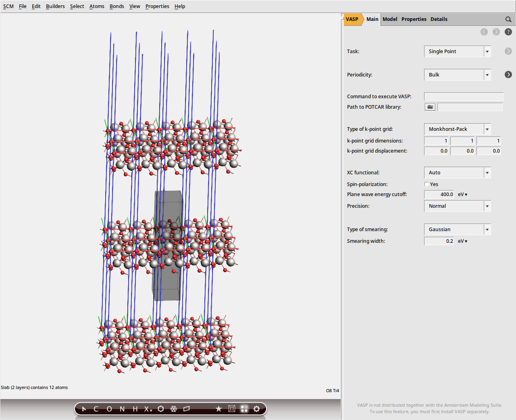The image size is (516, 420).
Task: Click the search magnifier in VASP panel
Action: tap(508, 19)
